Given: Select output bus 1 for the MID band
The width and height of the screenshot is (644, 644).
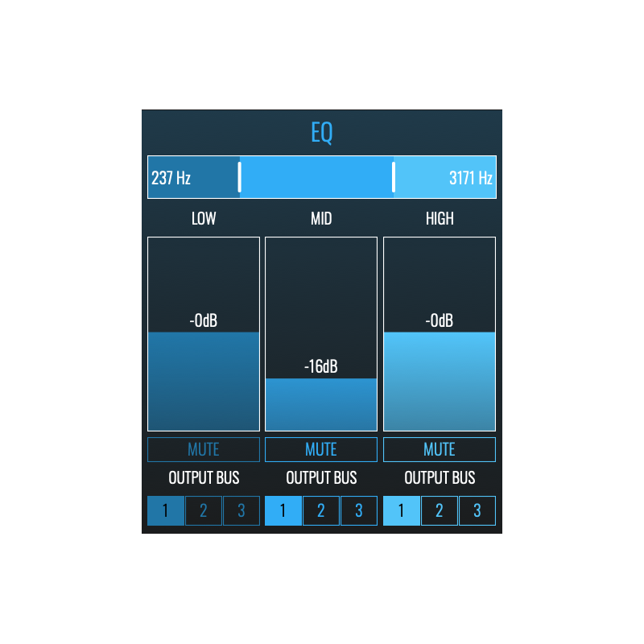Looking at the screenshot, I should 283,510.
